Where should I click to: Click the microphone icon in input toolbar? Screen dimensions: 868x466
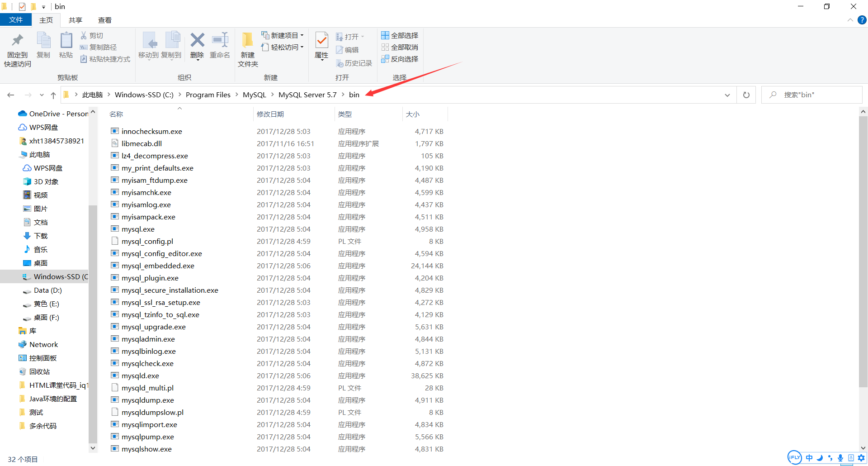840,457
